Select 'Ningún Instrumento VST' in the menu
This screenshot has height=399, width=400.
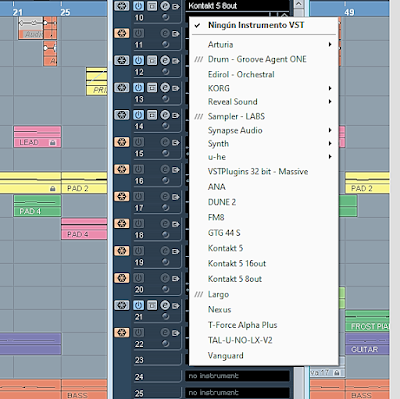(x=256, y=25)
